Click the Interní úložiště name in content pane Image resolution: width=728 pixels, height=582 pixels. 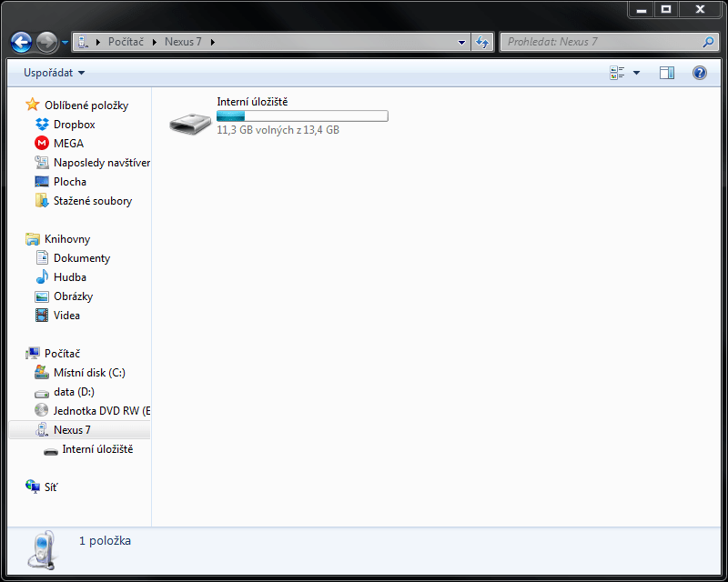pos(252,102)
